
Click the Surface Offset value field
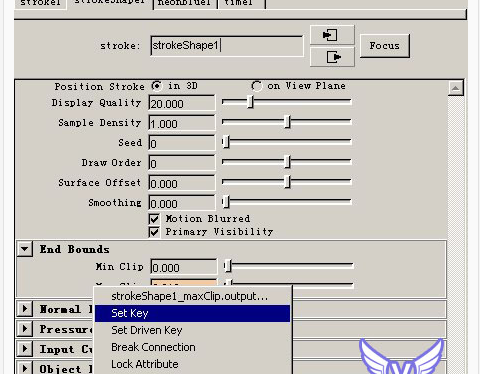pyautogui.click(x=182, y=183)
